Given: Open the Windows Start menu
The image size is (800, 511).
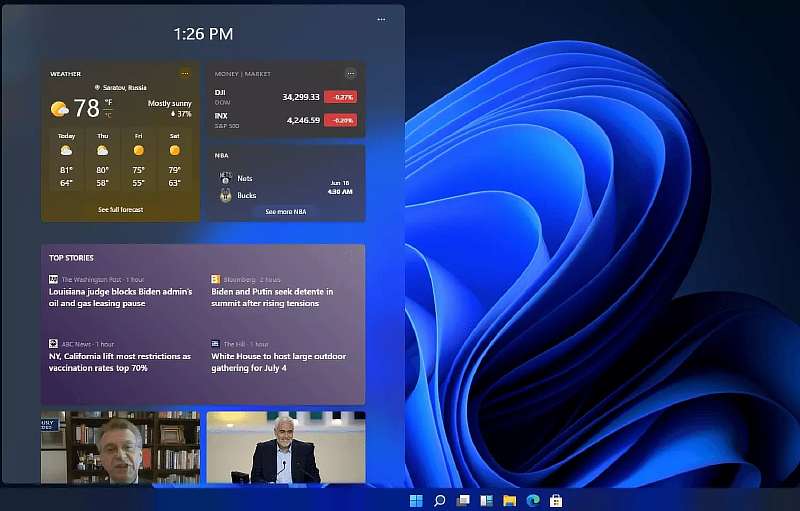Looking at the screenshot, I should (416, 500).
